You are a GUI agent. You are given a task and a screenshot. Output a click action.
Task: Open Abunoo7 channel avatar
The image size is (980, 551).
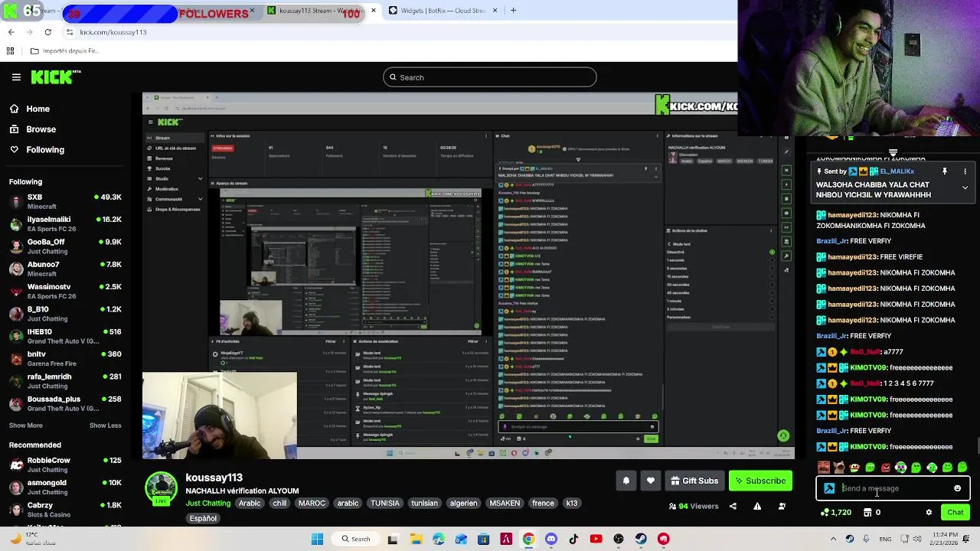(16, 269)
